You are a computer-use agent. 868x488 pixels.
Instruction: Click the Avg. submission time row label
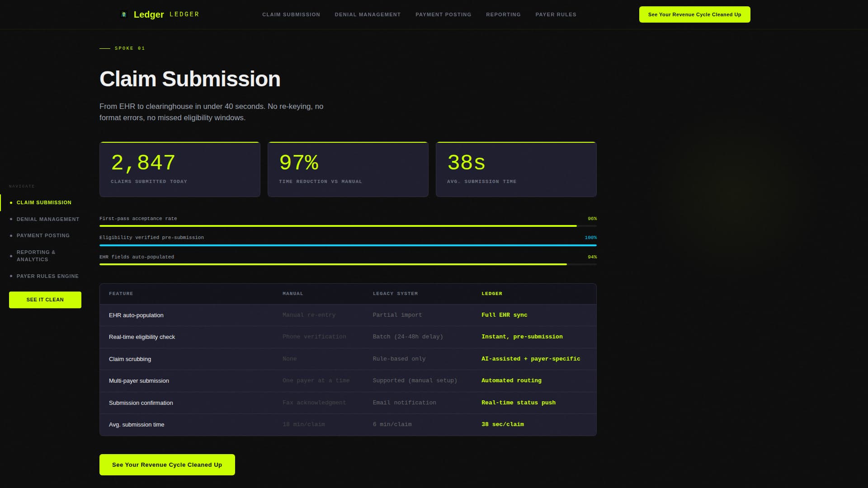tap(137, 425)
